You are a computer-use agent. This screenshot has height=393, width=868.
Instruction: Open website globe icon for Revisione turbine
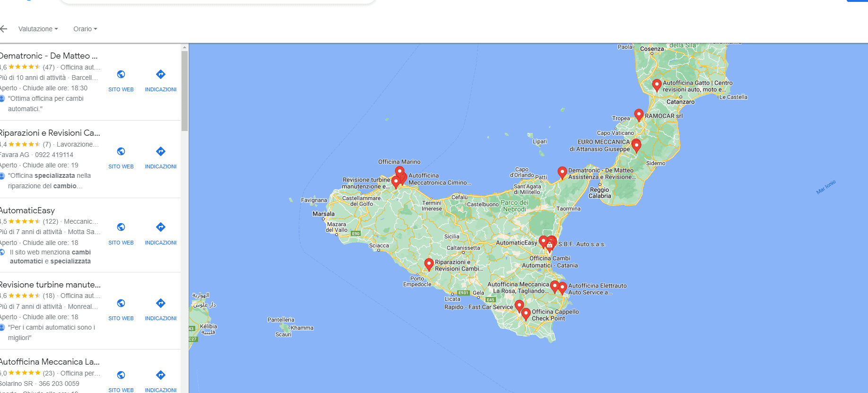(x=121, y=303)
